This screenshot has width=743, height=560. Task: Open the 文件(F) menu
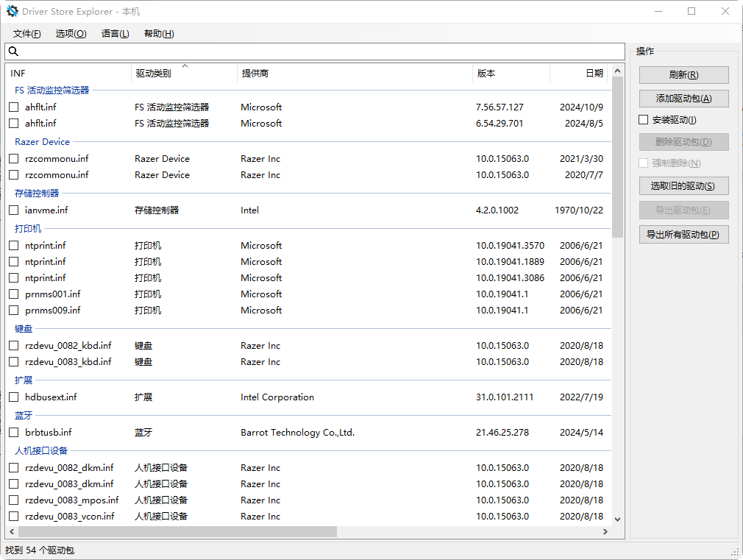click(27, 34)
